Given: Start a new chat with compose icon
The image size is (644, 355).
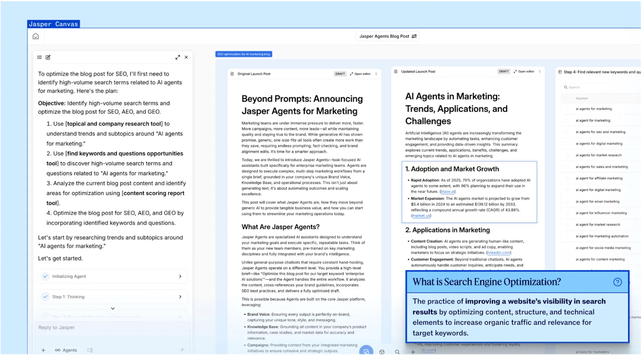Looking at the screenshot, I should tap(48, 57).
